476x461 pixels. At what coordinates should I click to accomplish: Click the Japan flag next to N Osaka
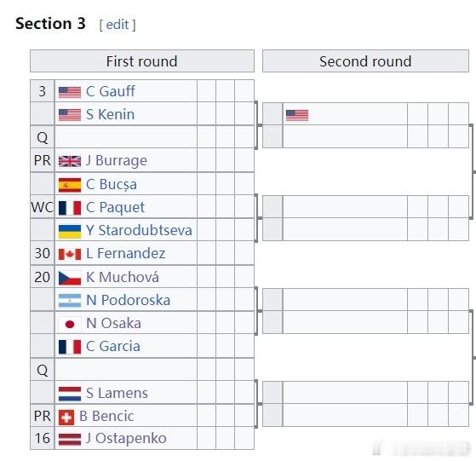click(70, 324)
